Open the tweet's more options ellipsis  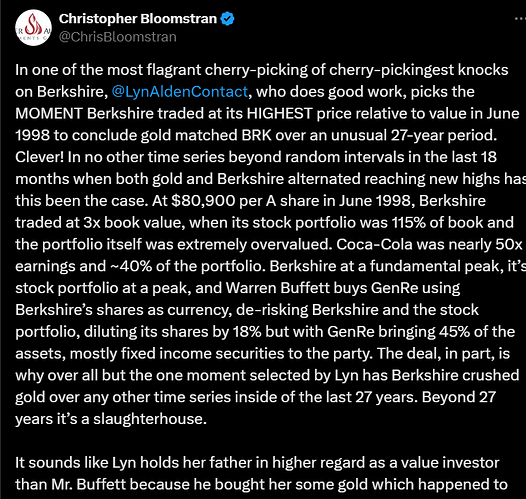(520, 19)
